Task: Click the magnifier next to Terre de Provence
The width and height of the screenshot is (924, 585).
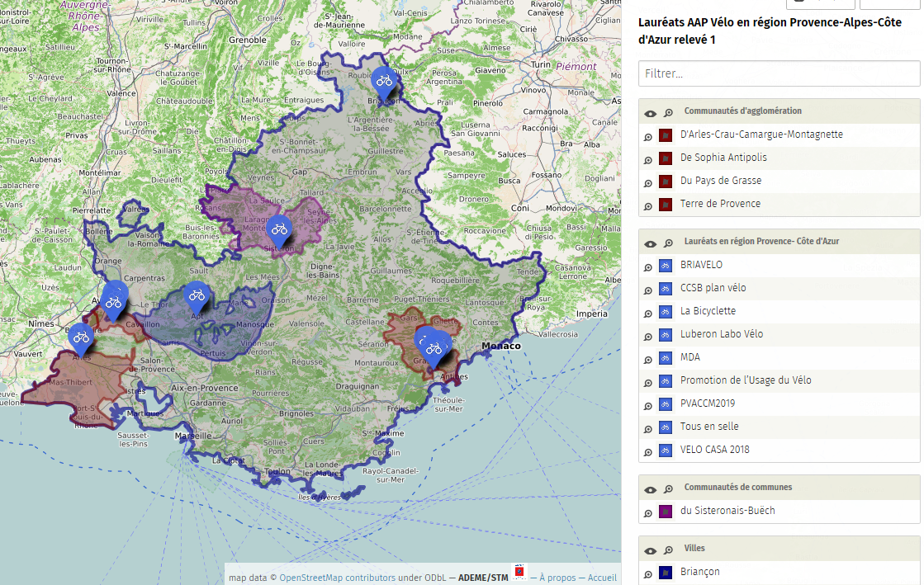Action: point(648,205)
